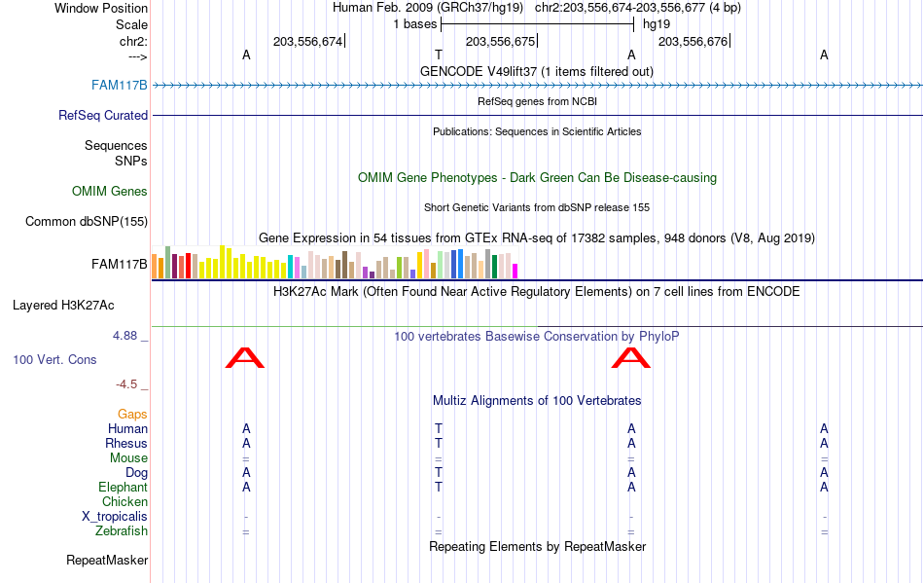Click the 100 Vert. Cons track label
Viewport: 924px width, 583px height.
click(x=54, y=359)
